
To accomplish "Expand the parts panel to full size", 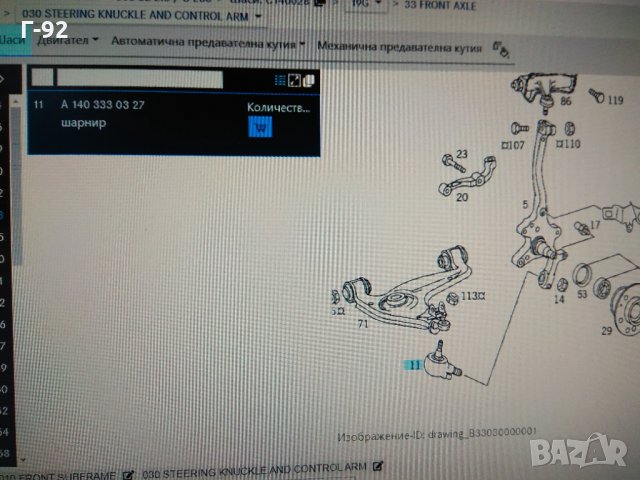I will pos(295,80).
